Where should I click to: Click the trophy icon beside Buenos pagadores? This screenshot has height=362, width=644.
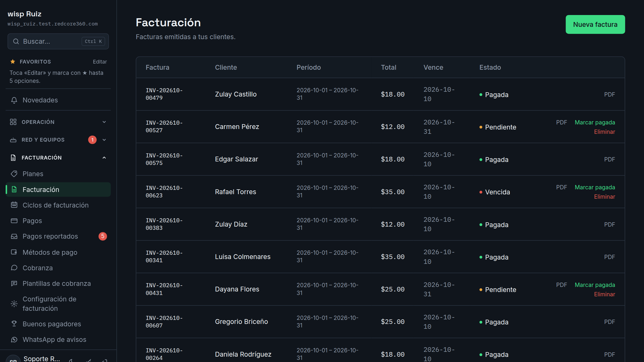point(14,324)
